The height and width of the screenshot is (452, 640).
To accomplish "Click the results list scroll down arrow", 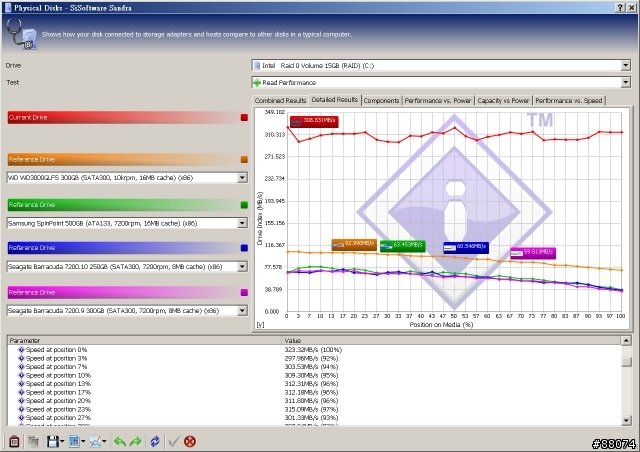I will coord(626,421).
